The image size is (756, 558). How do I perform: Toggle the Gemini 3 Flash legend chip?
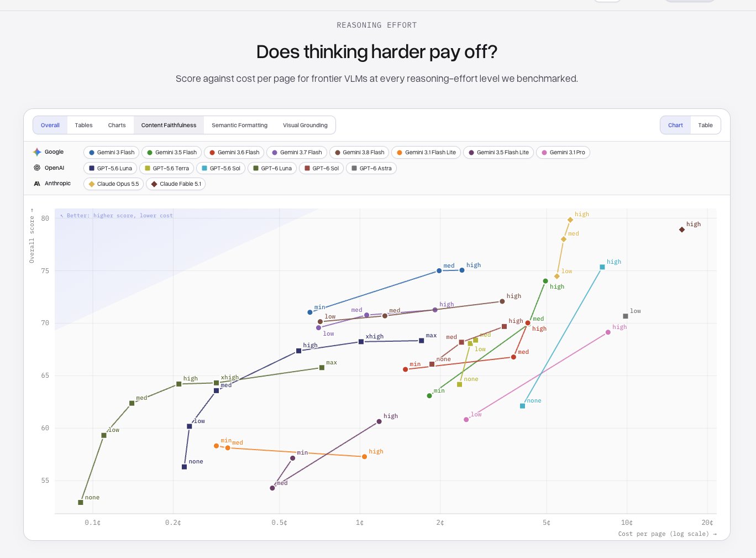[x=112, y=153]
